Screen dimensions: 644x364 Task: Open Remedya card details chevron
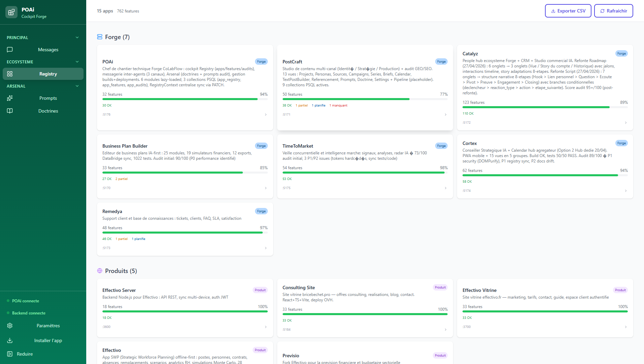click(x=266, y=248)
